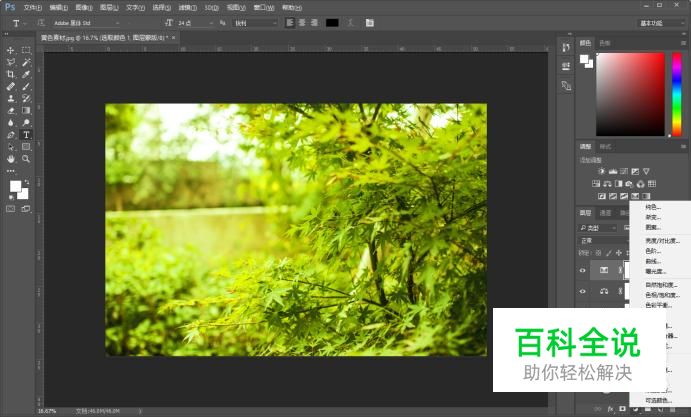Toggle right-align text option
The width and height of the screenshot is (691, 417).
(314, 23)
